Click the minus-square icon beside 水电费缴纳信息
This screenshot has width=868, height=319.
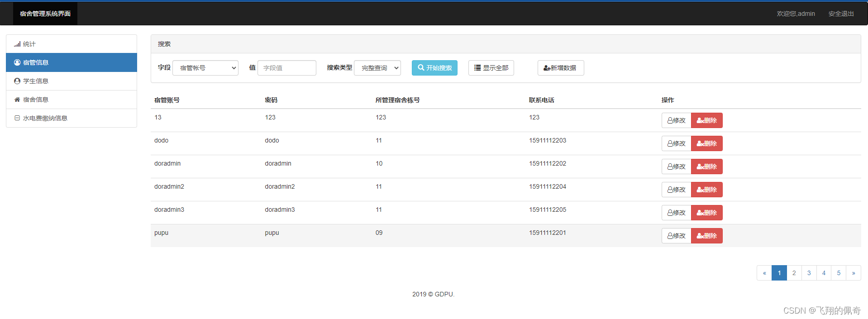[x=17, y=118]
